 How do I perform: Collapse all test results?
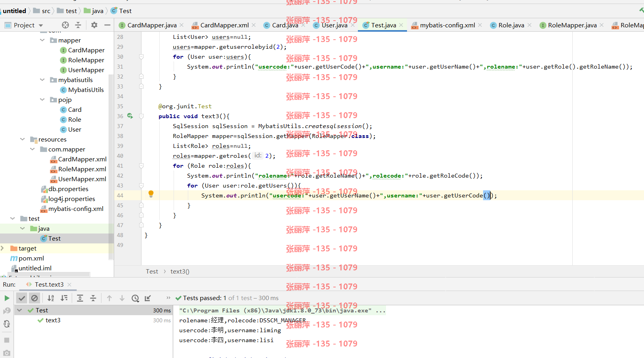(93, 298)
